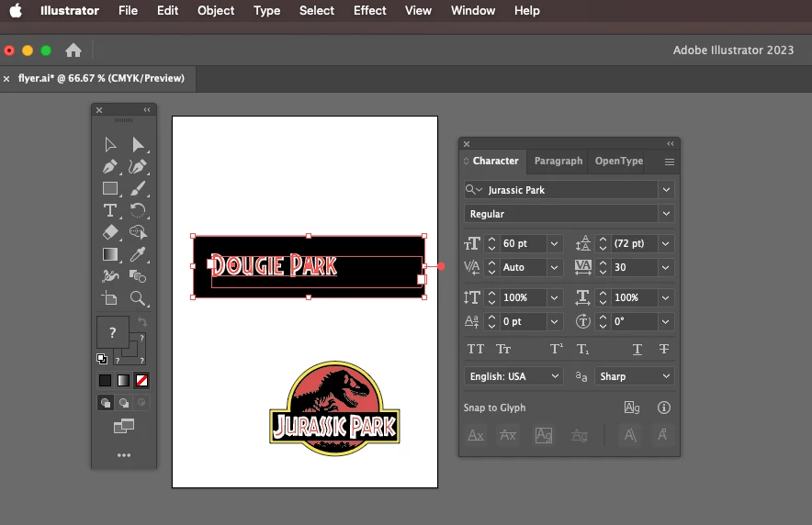Open the Character panel menu icon
Viewport: 812px width, 525px height.
coord(669,162)
